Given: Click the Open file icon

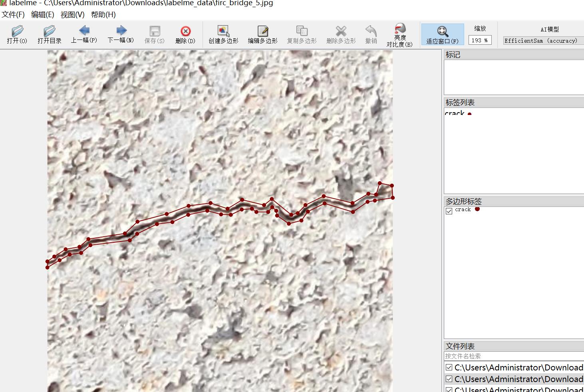Looking at the screenshot, I should coord(17,34).
